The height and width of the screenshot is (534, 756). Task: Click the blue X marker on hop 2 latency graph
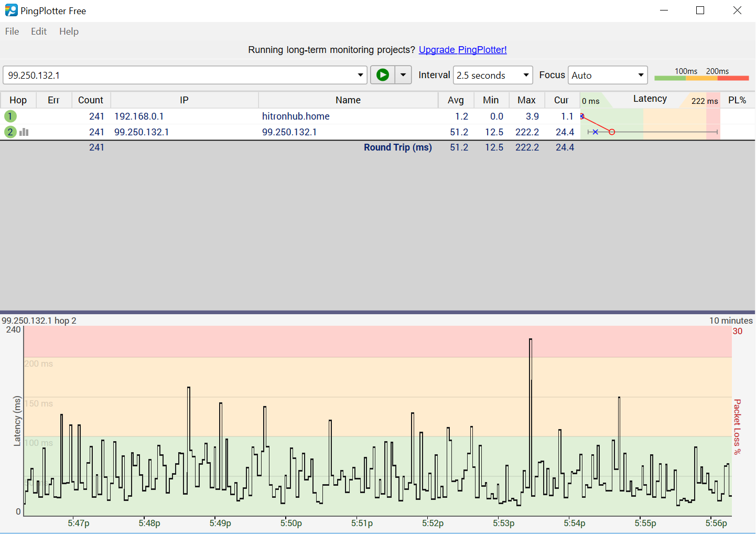(595, 132)
